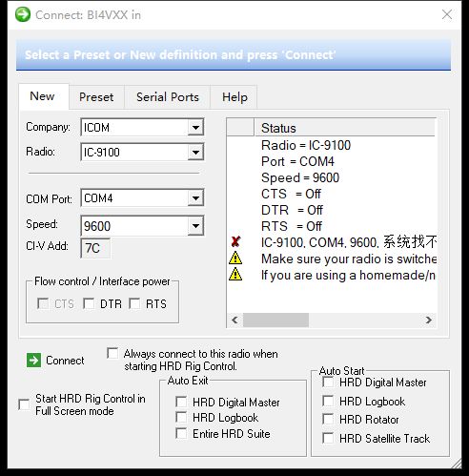The height and width of the screenshot is (476, 469).
Task: Click the Radio field showing IC-9100
Action: coord(142,152)
